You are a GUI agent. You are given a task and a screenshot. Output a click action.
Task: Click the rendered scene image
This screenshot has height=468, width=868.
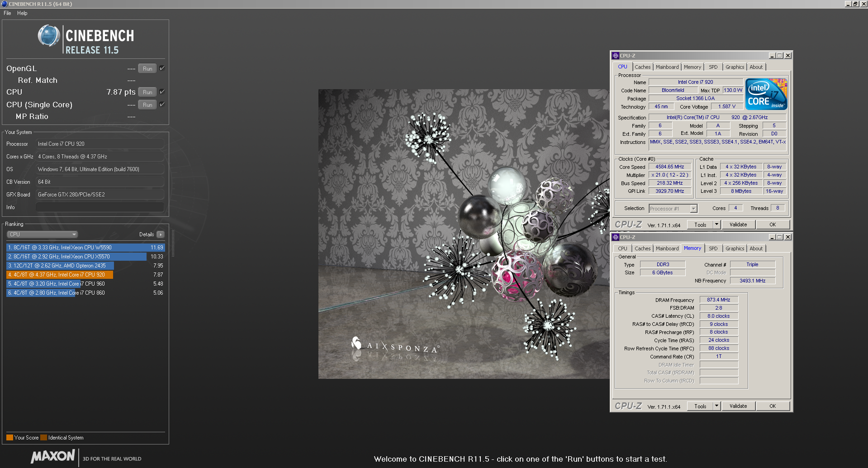coord(464,234)
